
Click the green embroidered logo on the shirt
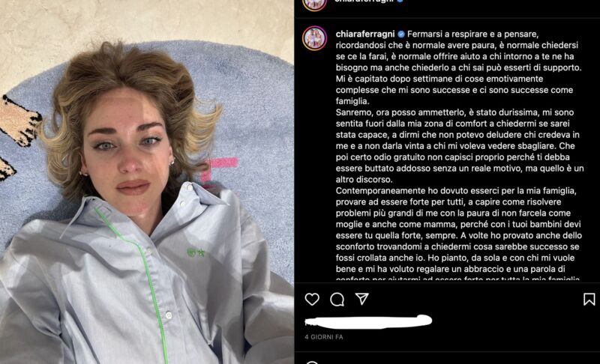pos(196,252)
